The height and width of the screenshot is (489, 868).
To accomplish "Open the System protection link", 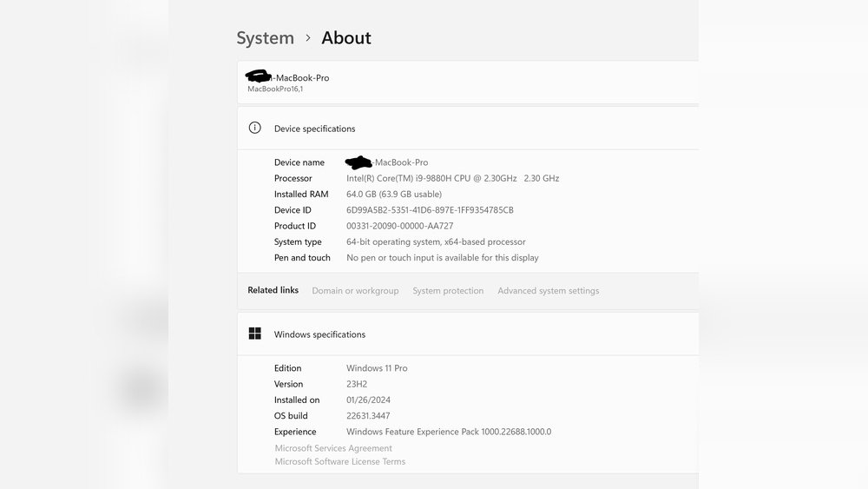I will 448,291.
